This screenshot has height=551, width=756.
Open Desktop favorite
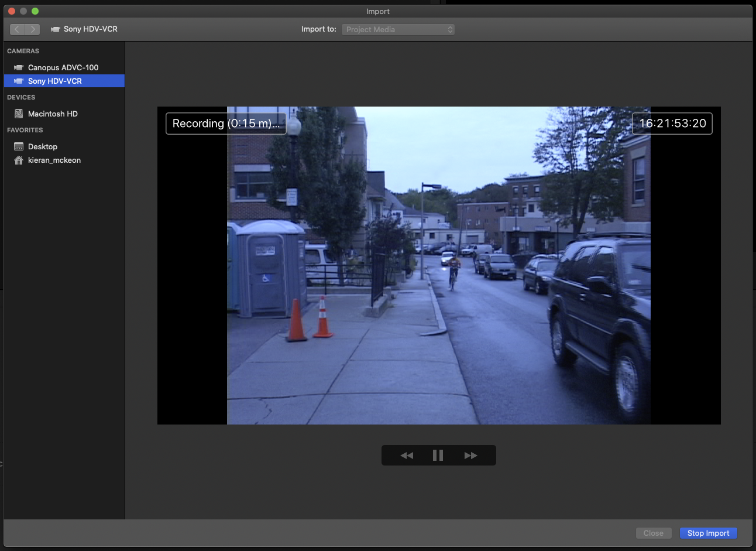pyautogui.click(x=64, y=146)
